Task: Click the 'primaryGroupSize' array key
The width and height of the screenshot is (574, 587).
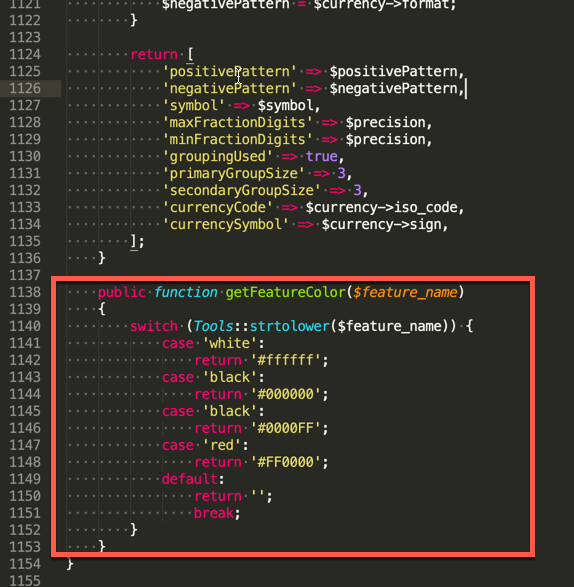Action: (x=233, y=173)
